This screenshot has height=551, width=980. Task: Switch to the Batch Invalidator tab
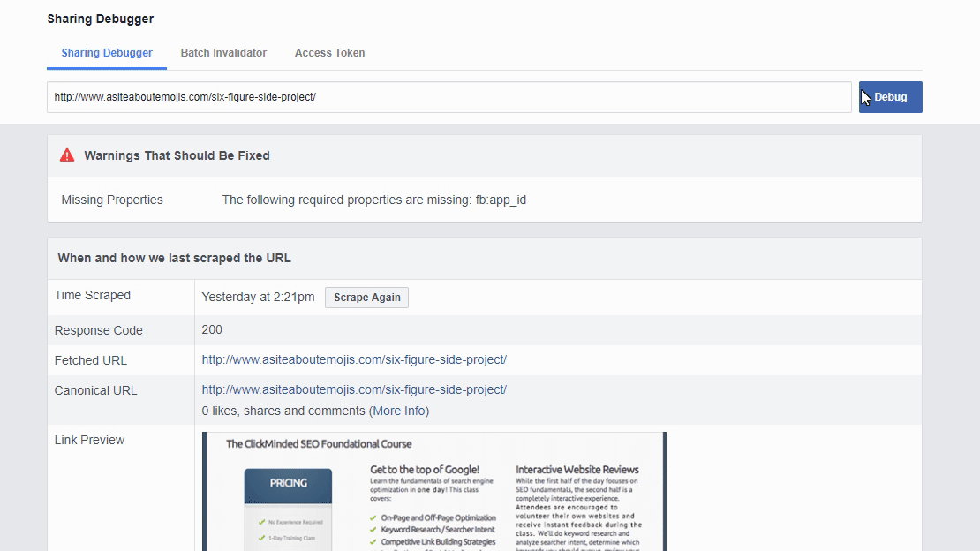223,53
